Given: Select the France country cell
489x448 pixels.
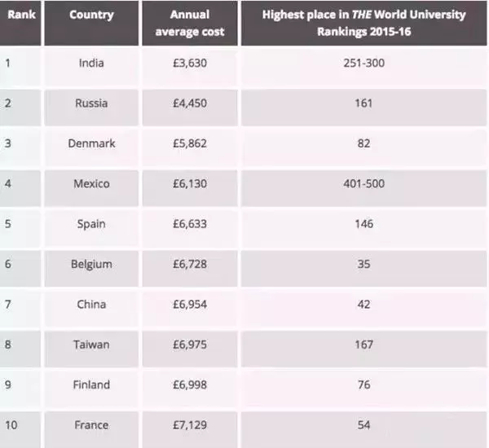Looking at the screenshot, I should click(91, 425).
